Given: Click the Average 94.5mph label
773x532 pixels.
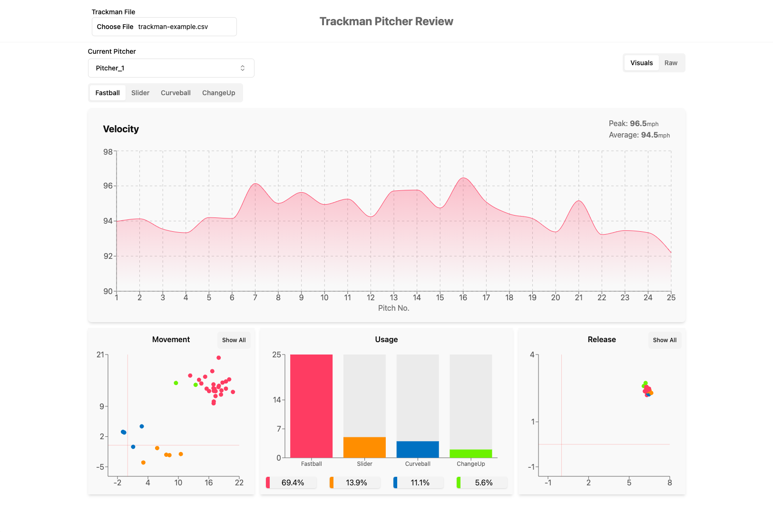Looking at the screenshot, I should pyautogui.click(x=639, y=135).
